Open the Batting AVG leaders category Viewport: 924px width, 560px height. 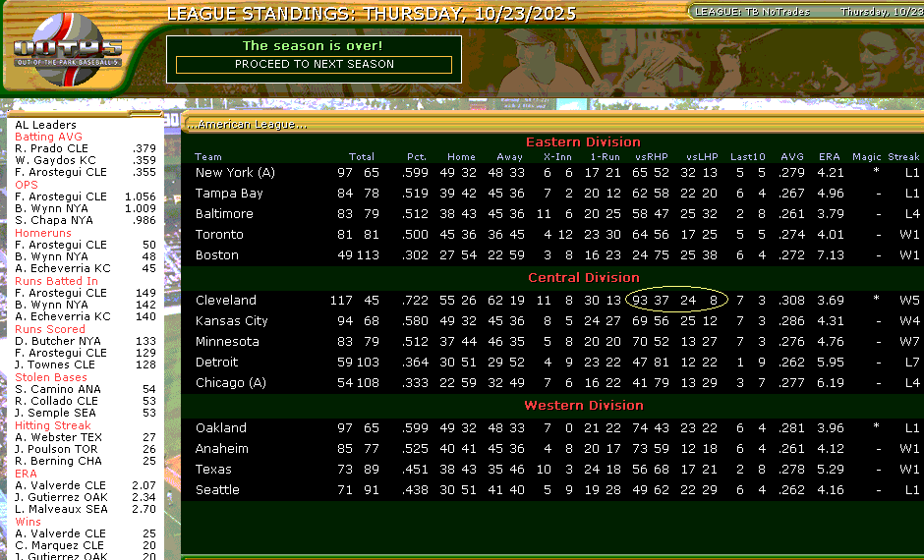pos(48,137)
